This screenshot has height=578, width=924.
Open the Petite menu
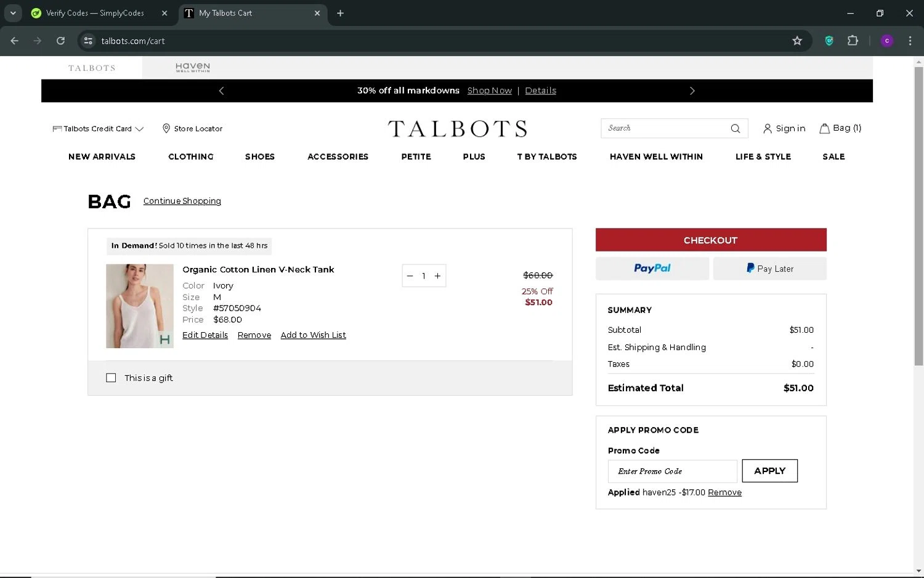(416, 157)
